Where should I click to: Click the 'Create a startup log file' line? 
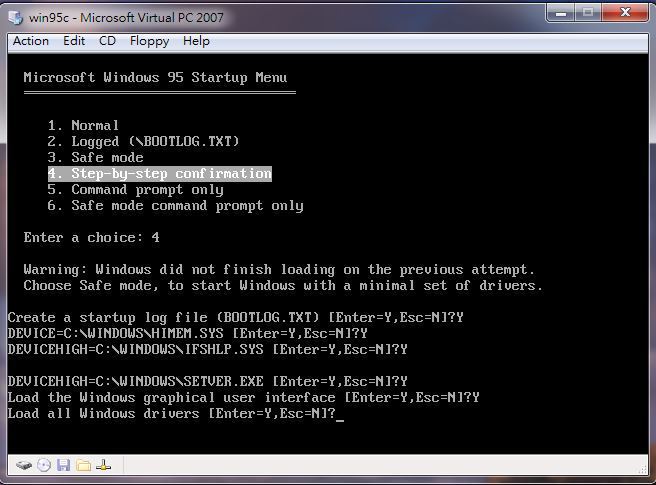(236, 318)
